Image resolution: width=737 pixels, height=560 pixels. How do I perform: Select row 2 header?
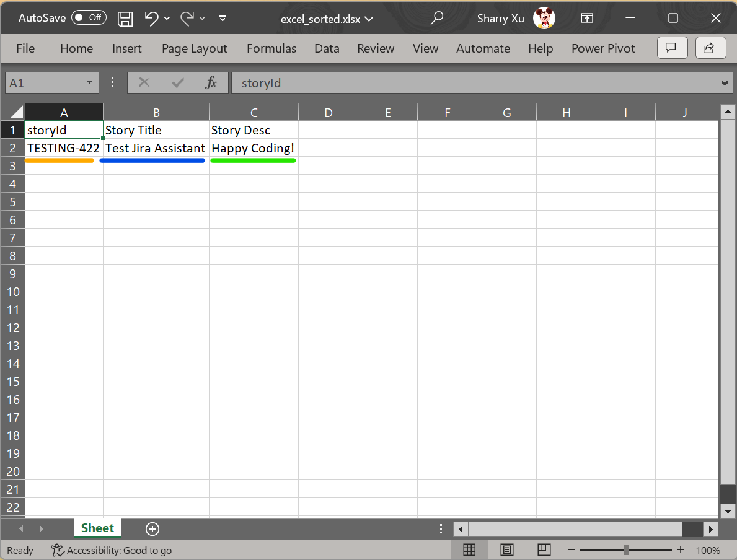pyautogui.click(x=12, y=148)
